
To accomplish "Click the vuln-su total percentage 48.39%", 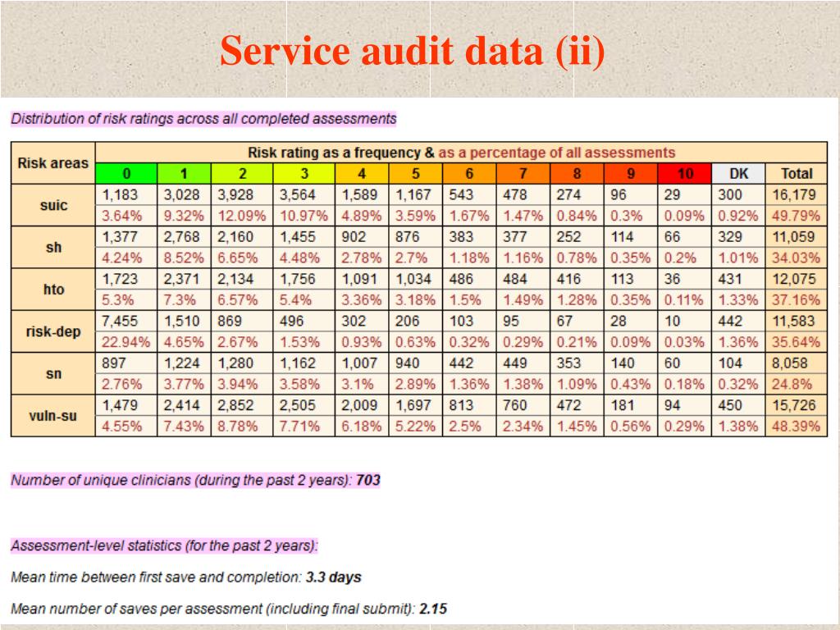I will click(796, 427).
